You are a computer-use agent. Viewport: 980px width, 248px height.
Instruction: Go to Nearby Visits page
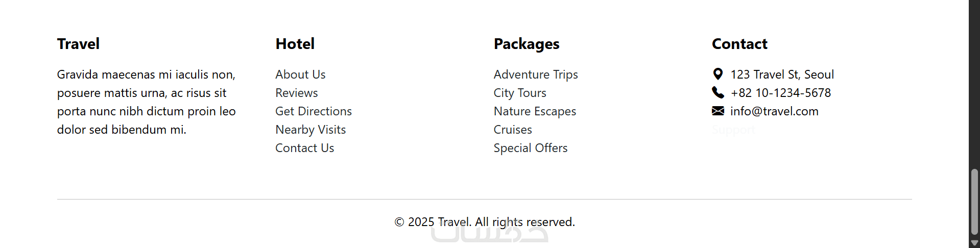[310, 130]
